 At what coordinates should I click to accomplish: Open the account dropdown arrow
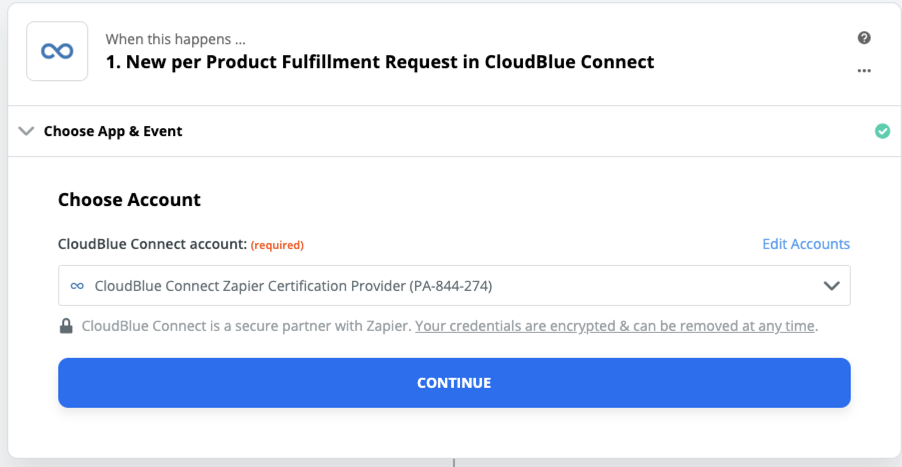831,286
